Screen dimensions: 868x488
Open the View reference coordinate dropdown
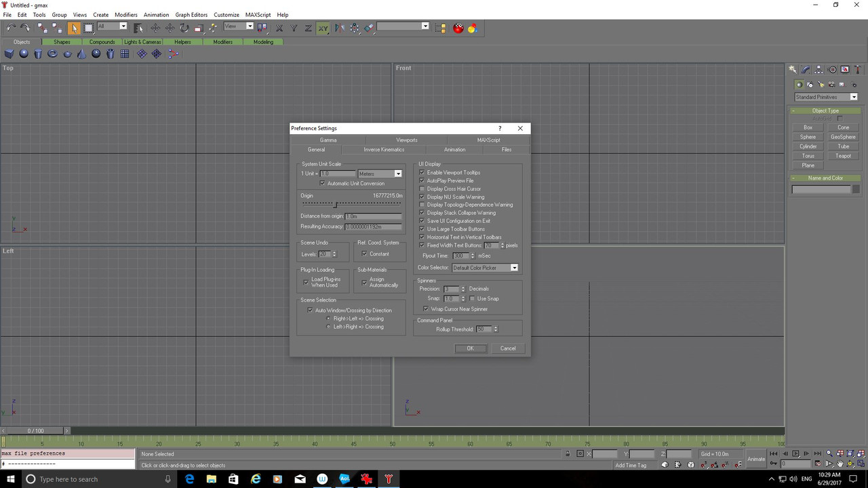point(249,26)
